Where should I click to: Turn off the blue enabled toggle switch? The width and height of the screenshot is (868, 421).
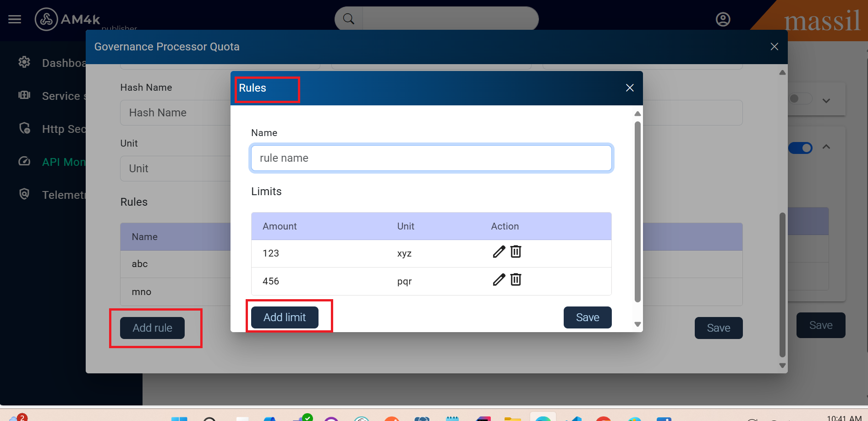coord(800,148)
